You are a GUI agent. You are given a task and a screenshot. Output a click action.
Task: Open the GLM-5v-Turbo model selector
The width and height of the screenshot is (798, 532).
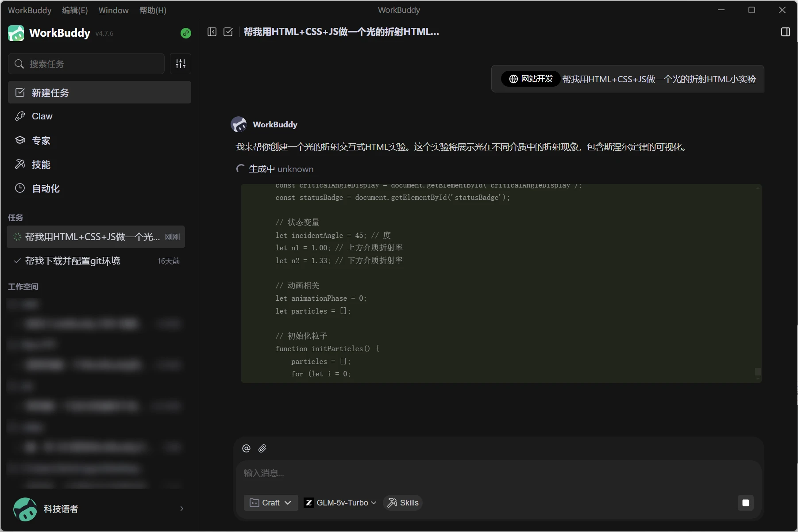(x=340, y=503)
